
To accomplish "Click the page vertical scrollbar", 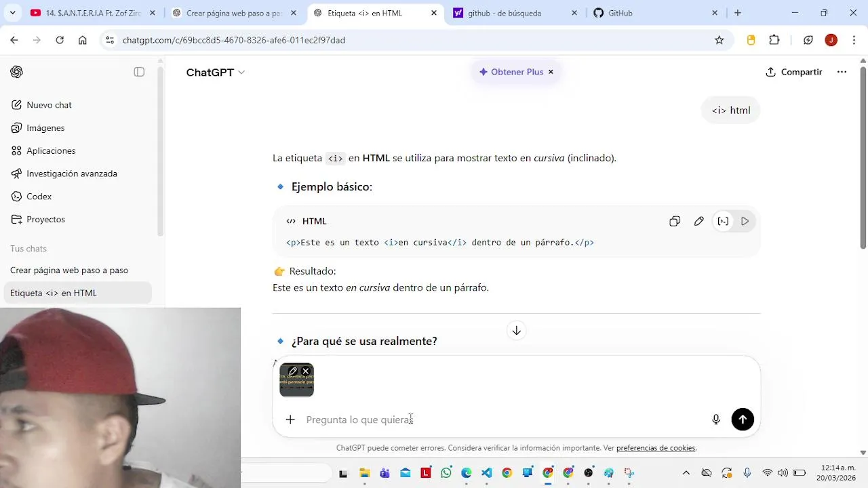I will pos(863,157).
